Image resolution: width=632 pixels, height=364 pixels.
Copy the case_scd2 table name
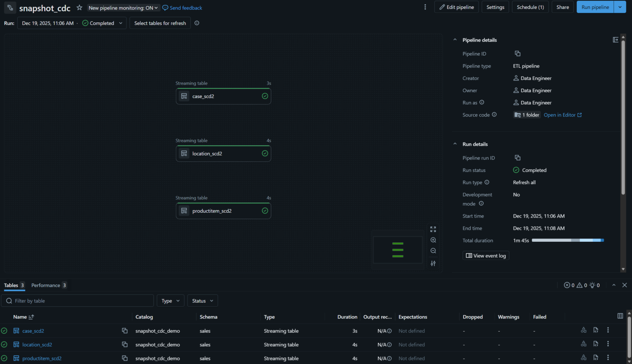point(125,331)
